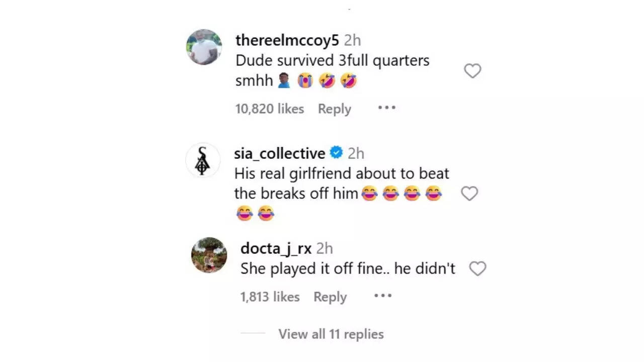This screenshot has width=644, height=362.
Task: Click the 2h timestamp on sia_collective's comment
Action: [357, 153]
